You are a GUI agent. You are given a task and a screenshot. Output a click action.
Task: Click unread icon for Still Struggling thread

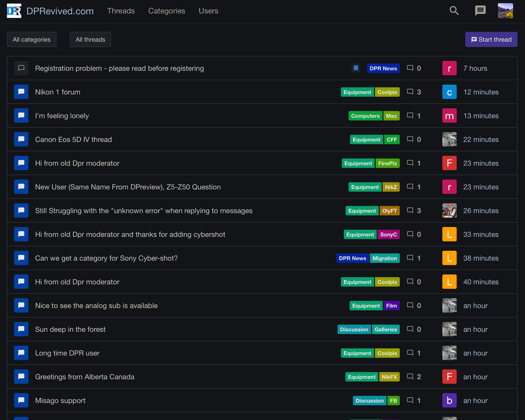(21, 210)
